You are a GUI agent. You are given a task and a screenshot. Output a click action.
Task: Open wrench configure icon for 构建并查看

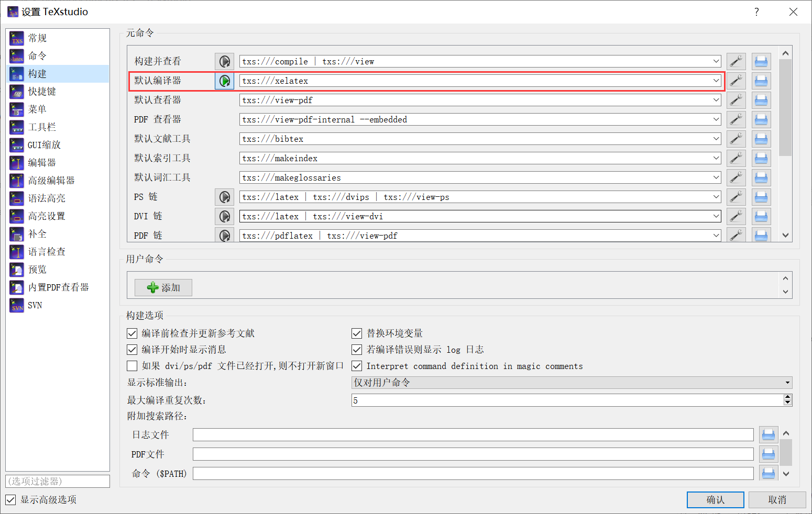736,61
